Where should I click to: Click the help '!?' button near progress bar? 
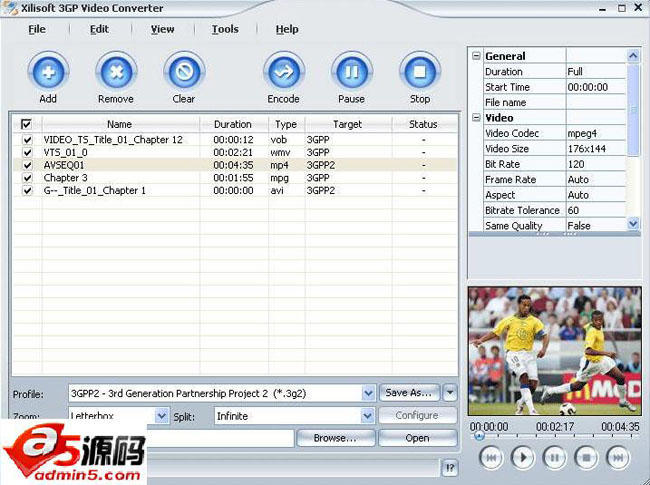click(x=450, y=468)
